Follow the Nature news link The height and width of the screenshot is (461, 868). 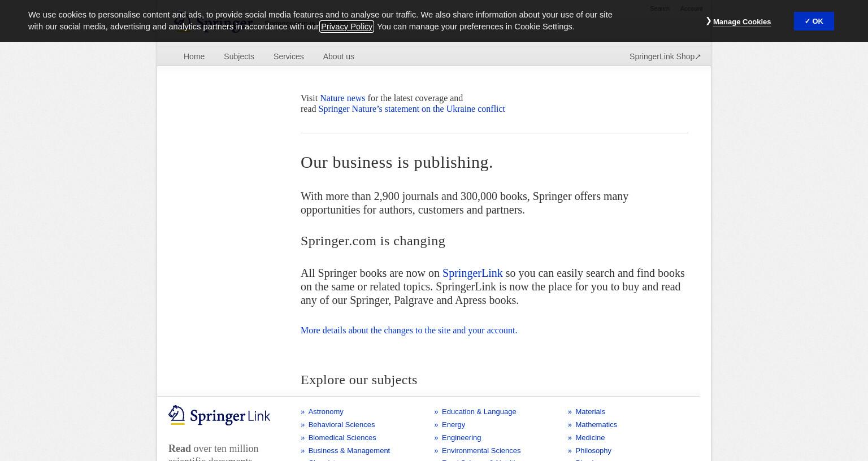click(x=342, y=98)
